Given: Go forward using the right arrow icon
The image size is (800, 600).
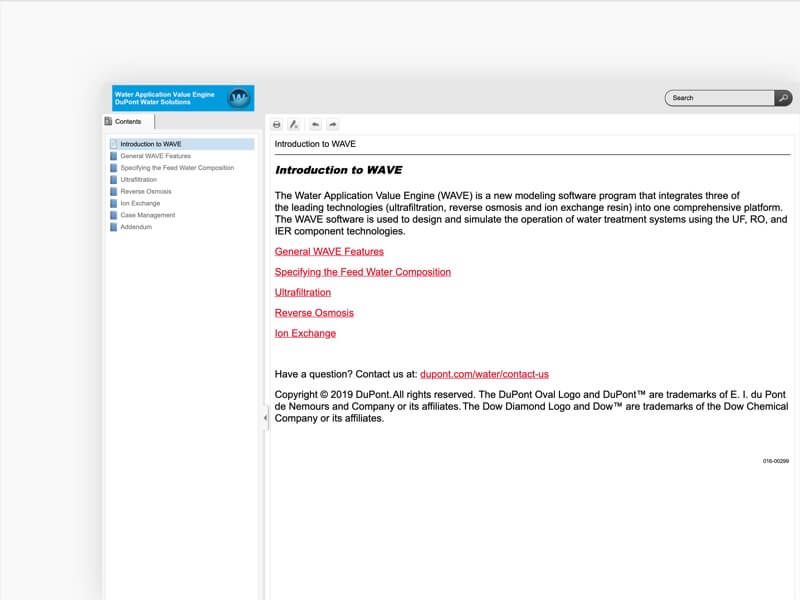Looking at the screenshot, I should coord(333,125).
